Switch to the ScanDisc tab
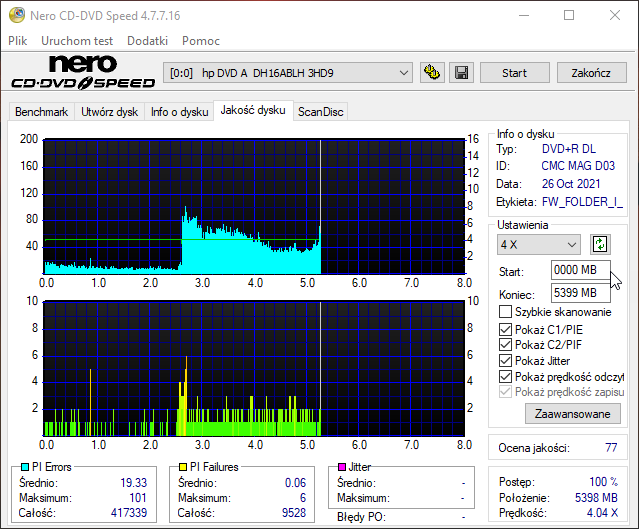This screenshot has width=639, height=529. coord(320,112)
